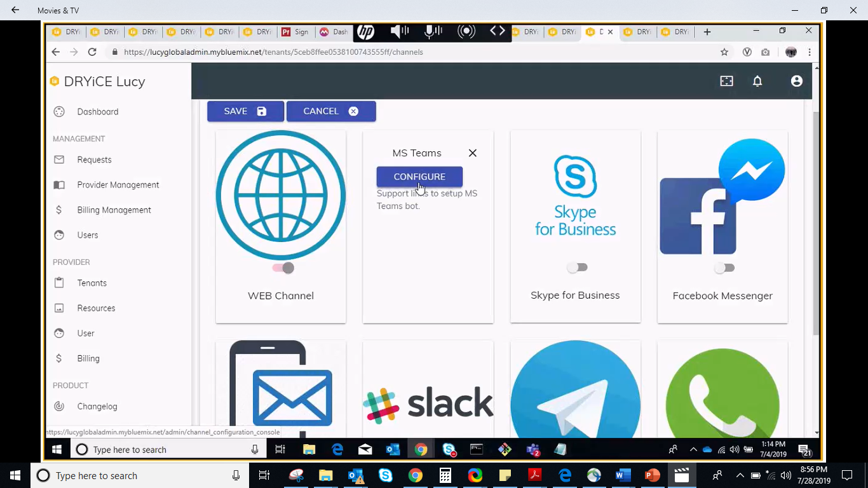Expand hidden tray icons in the recorded taskbar

click(x=693, y=450)
